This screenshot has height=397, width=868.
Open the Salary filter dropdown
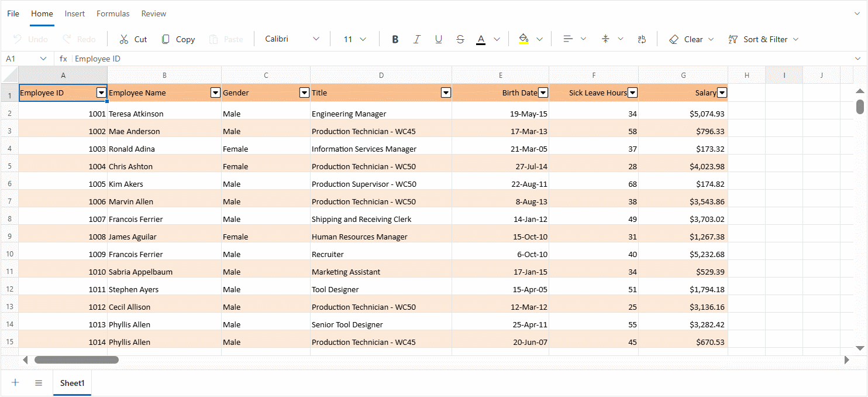722,93
